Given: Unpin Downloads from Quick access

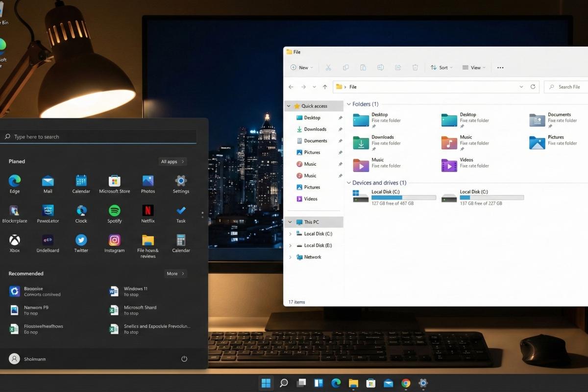Looking at the screenshot, I should 341,129.
